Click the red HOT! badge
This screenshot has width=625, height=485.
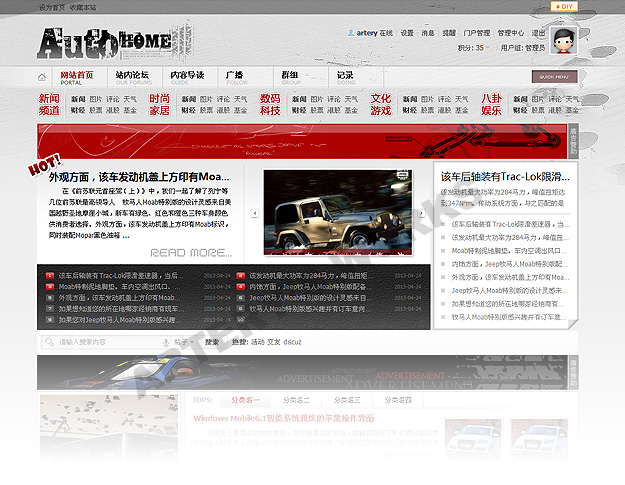coord(45,161)
